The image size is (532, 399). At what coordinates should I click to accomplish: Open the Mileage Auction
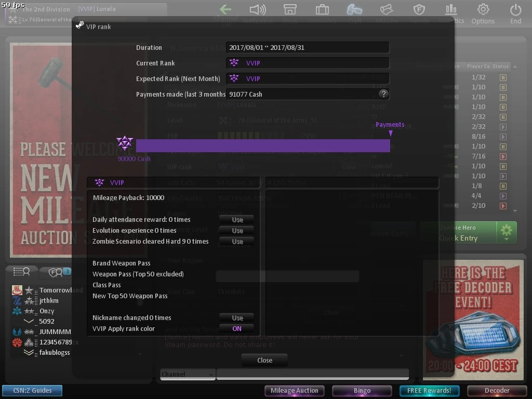click(x=294, y=390)
